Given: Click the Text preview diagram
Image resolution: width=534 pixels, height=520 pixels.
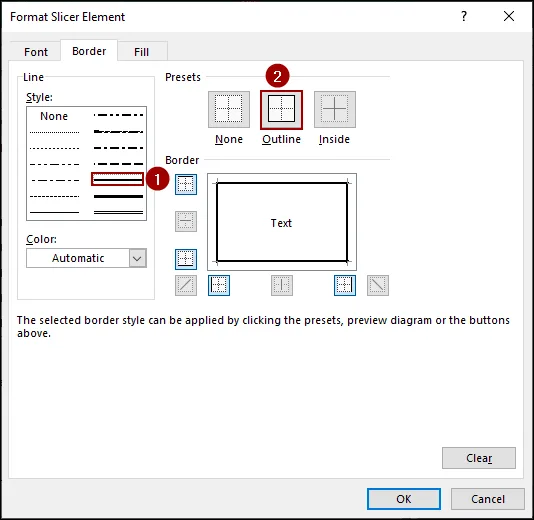Looking at the screenshot, I should click(x=282, y=222).
